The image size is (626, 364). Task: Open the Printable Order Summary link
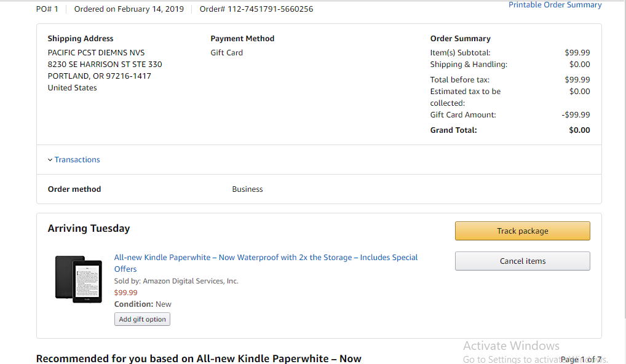click(555, 5)
